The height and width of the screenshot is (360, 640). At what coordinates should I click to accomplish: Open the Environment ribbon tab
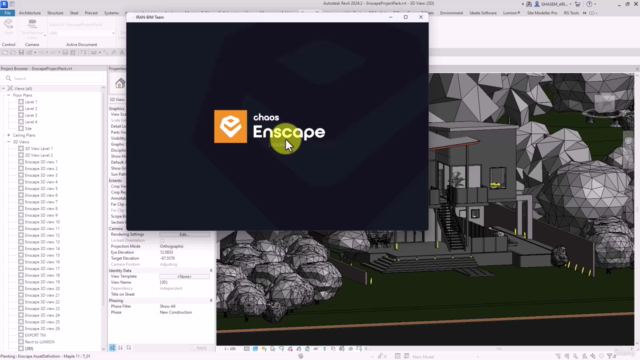pos(451,13)
